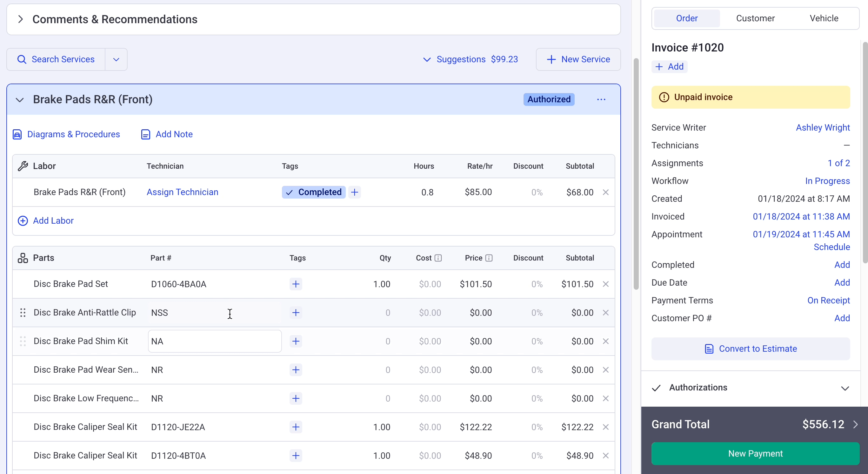Click the Search Services magnifier icon

[22, 59]
